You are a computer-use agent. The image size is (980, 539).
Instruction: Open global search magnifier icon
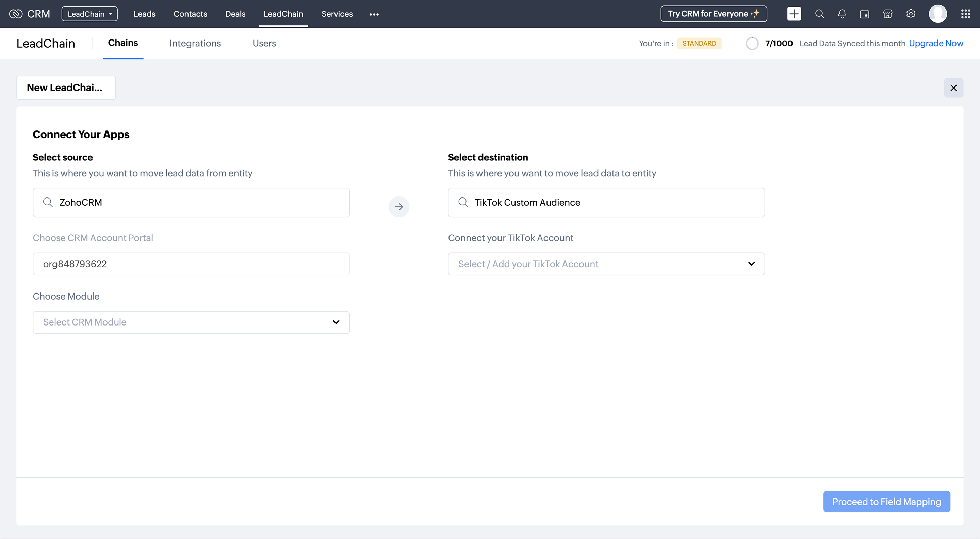tap(819, 14)
